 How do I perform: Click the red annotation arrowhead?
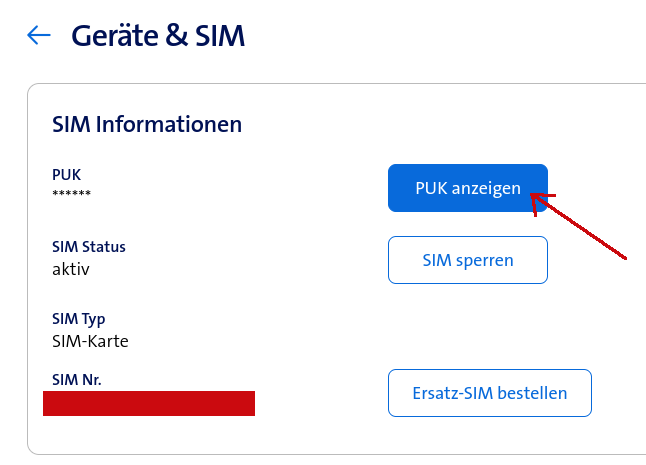click(x=540, y=200)
